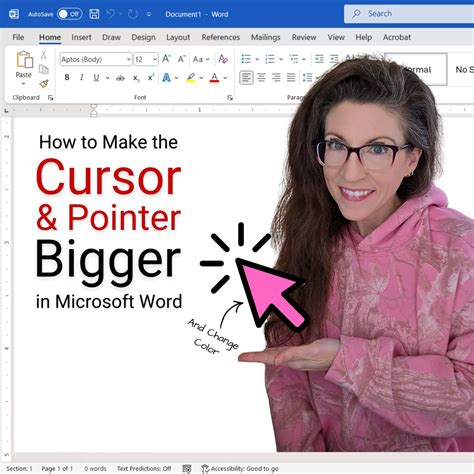Screen dimensions: 474x474
Task: Select Justify paragraph alignment
Action: tap(291, 78)
